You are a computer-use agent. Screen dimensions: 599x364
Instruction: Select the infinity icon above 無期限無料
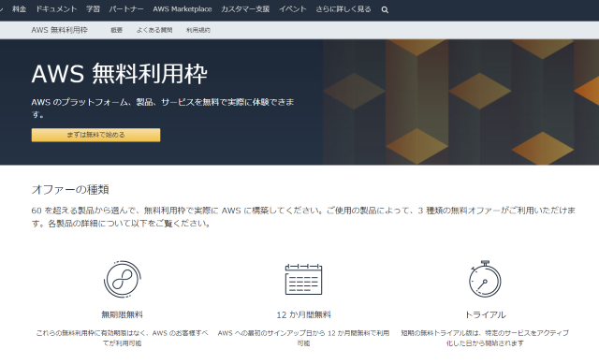click(x=123, y=279)
